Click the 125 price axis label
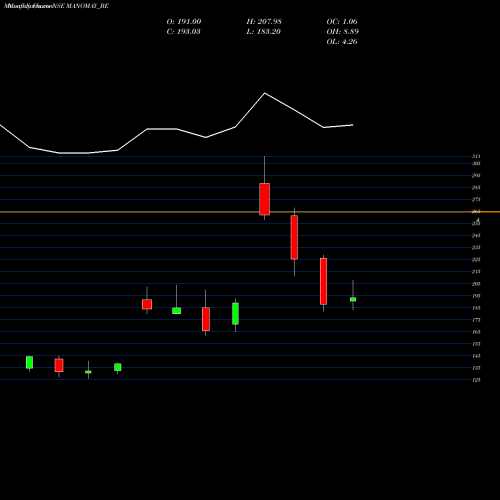This screenshot has width=500, height=500. pos(476,380)
